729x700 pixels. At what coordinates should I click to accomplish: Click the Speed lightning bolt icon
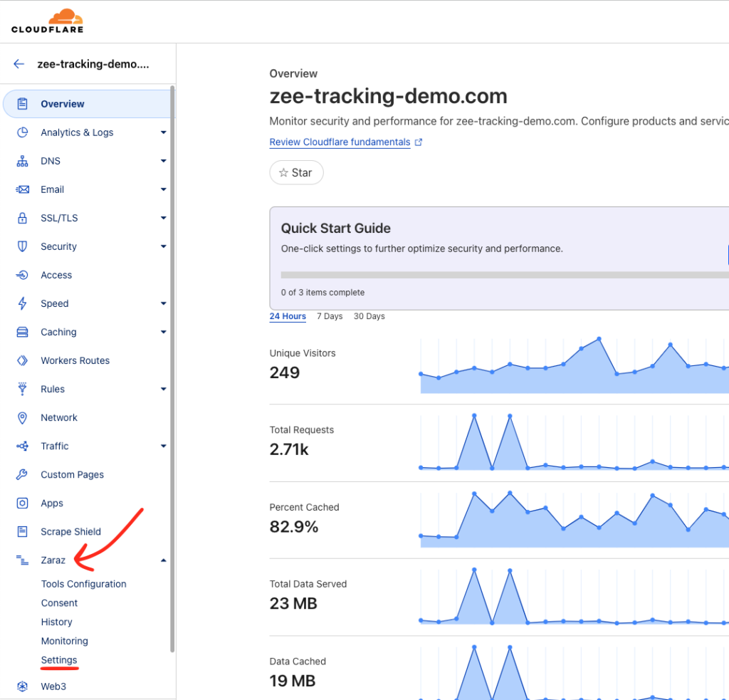(x=22, y=303)
